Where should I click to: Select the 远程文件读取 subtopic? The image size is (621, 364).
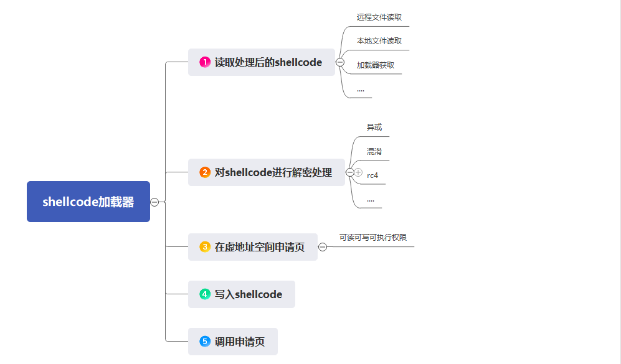(379, 17)
